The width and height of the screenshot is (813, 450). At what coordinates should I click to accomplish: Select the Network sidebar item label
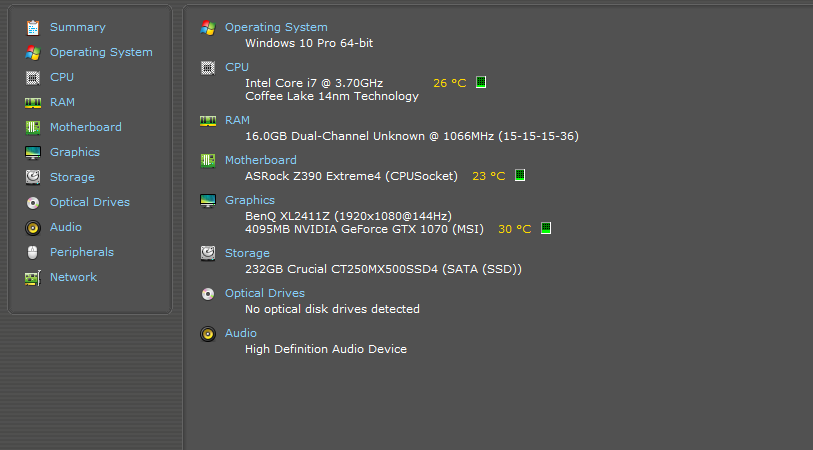(x=73, y=277)
